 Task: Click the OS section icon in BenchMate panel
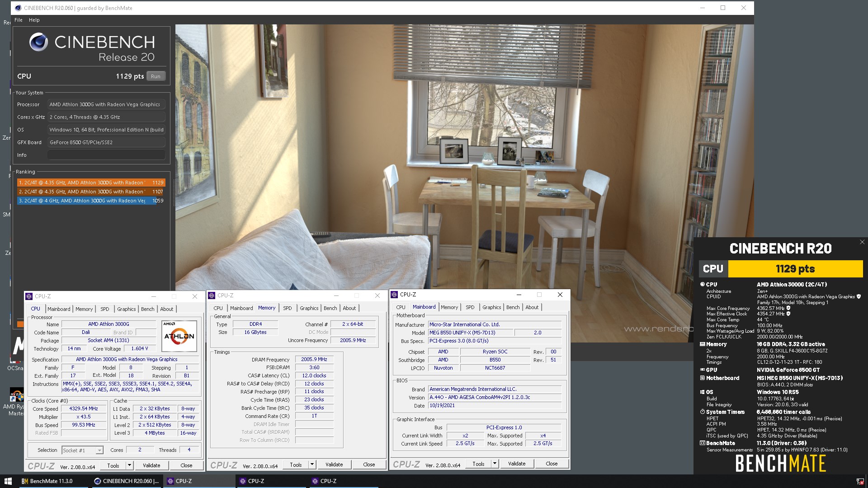click(703, 392)
